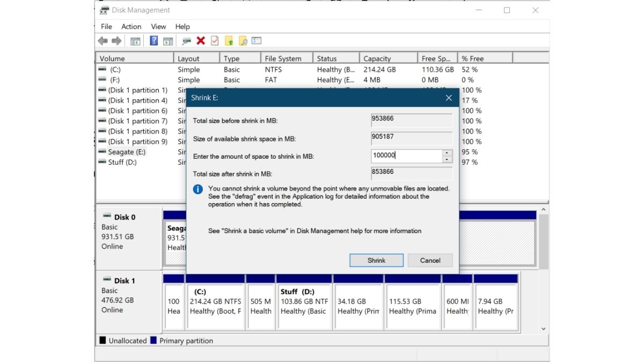Click the settings list icon at toolbar end

click(x=257, y=41)
